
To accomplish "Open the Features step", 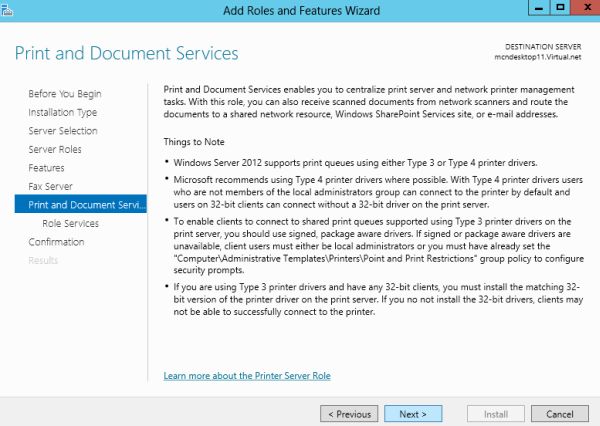I will [46, 168].
